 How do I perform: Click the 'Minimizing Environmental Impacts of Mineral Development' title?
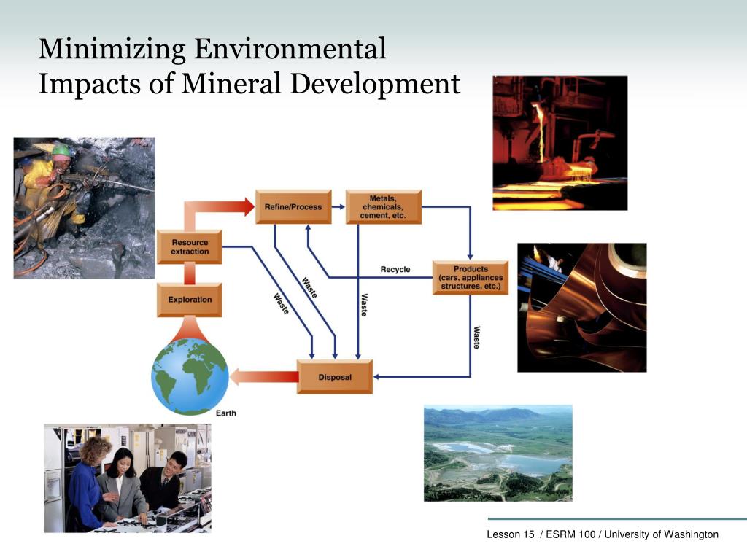249,66
